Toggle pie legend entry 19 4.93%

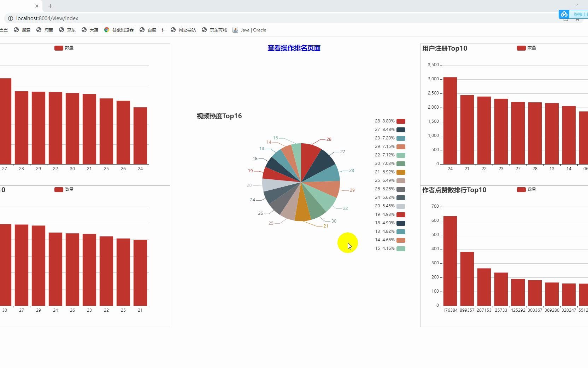click(390, 214)
